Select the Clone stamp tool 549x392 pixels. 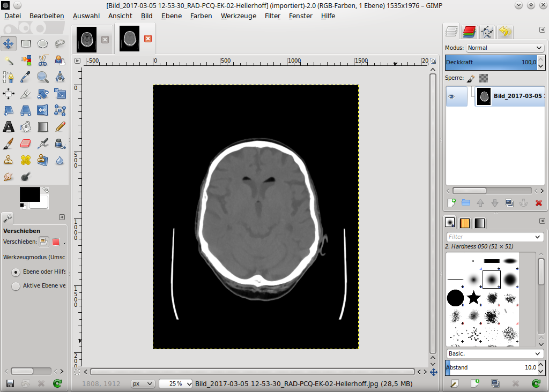coord(9,160)
